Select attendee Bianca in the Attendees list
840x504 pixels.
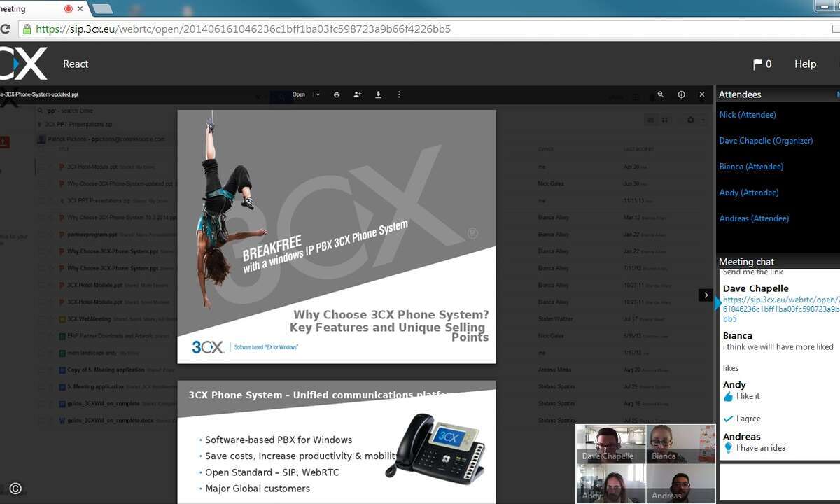751,167
